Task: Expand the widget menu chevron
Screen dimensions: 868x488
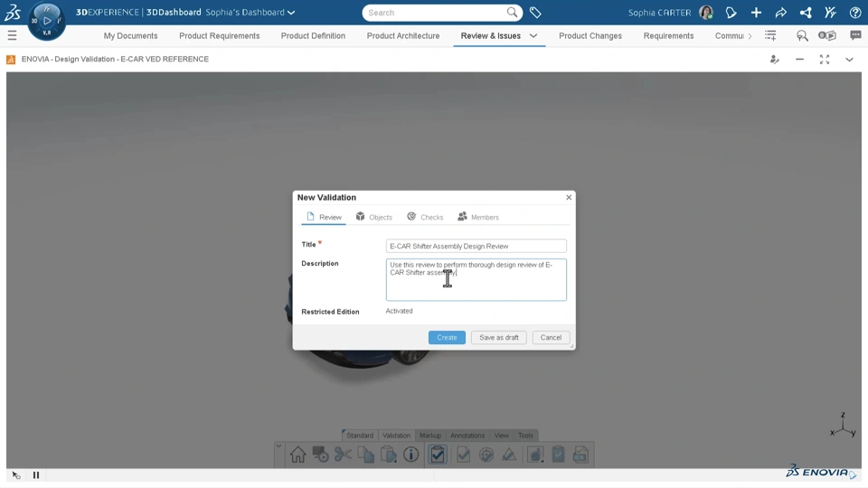Action: click(x=849, y=60)
